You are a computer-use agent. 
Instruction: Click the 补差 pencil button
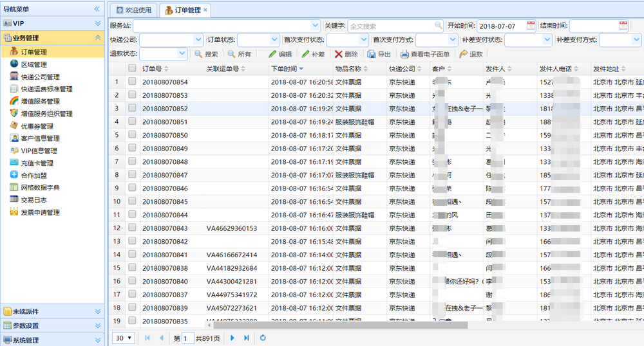point(313,54)
